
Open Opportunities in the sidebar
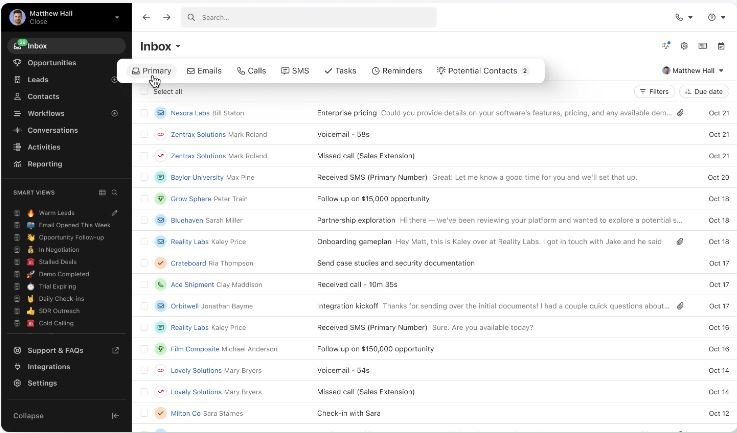pos(52,63)
